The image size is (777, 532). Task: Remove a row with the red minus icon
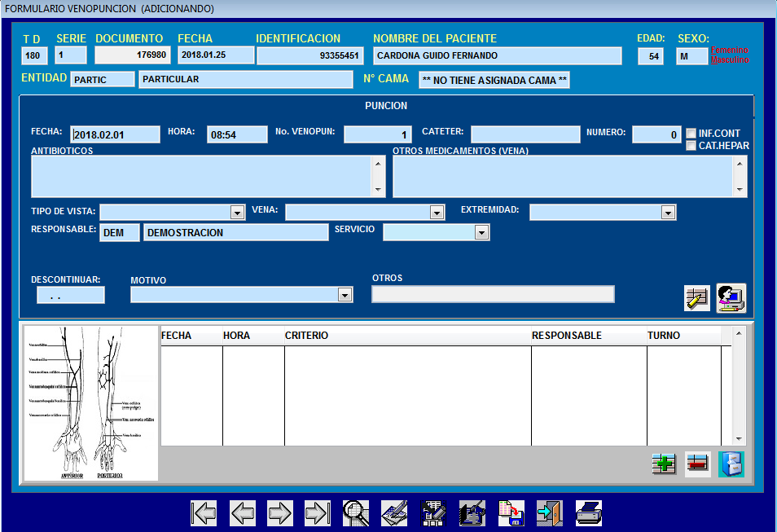pos(698,464)
